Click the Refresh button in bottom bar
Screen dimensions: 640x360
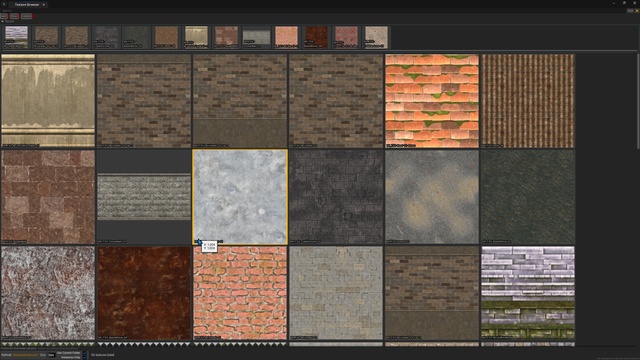pyautogui.click(x=6, y=355)
